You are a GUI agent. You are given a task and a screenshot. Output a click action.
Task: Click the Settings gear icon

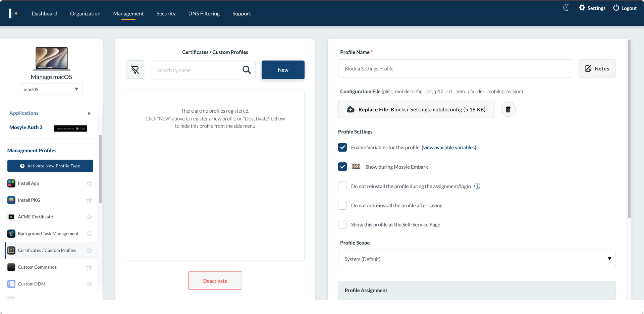coord(582,8)
